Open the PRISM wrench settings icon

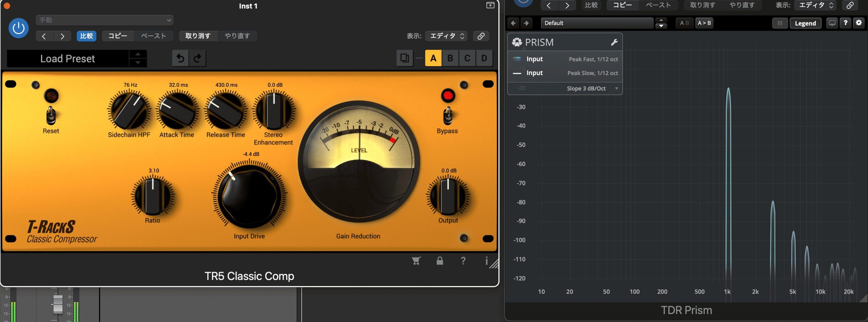click(x=614, y=42)
